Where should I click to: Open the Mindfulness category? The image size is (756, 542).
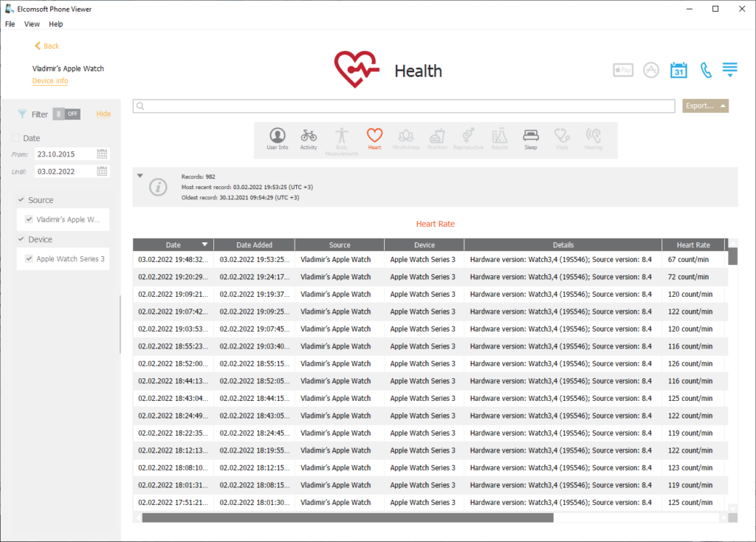click(406, 139)
